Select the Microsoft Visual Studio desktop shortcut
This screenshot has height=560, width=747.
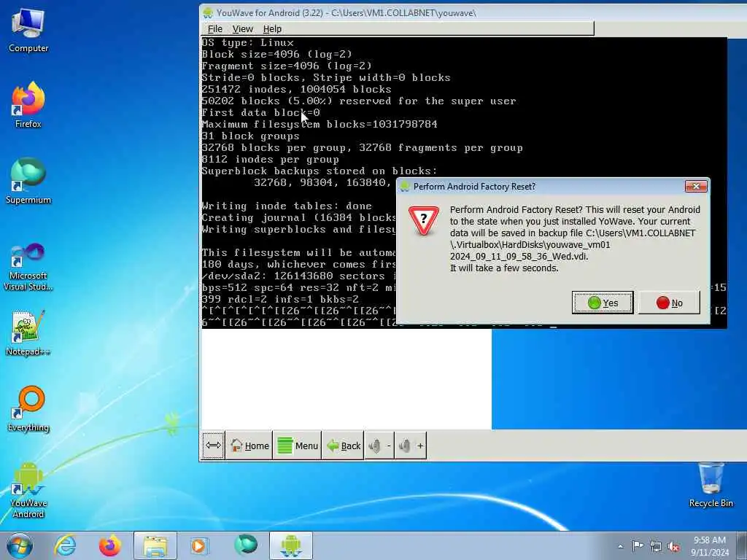coord(28,267)
